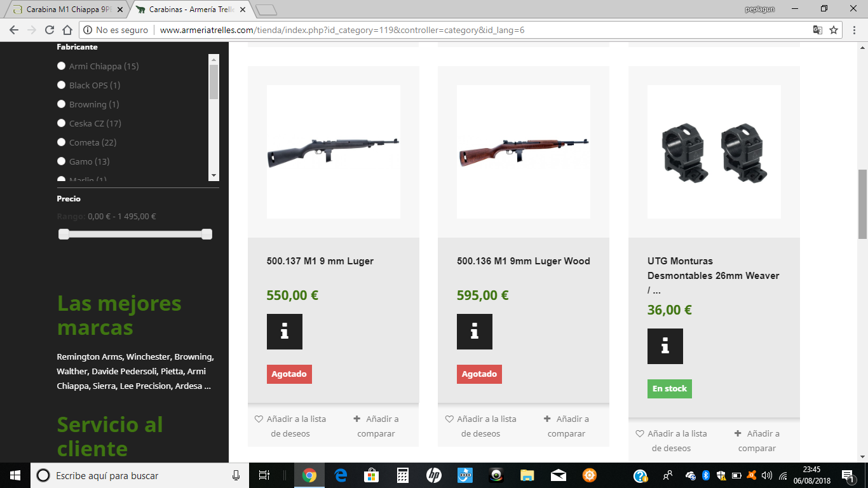Add 500.136 M1 Wood to compare
868x488 pixels.
(566, 426)
